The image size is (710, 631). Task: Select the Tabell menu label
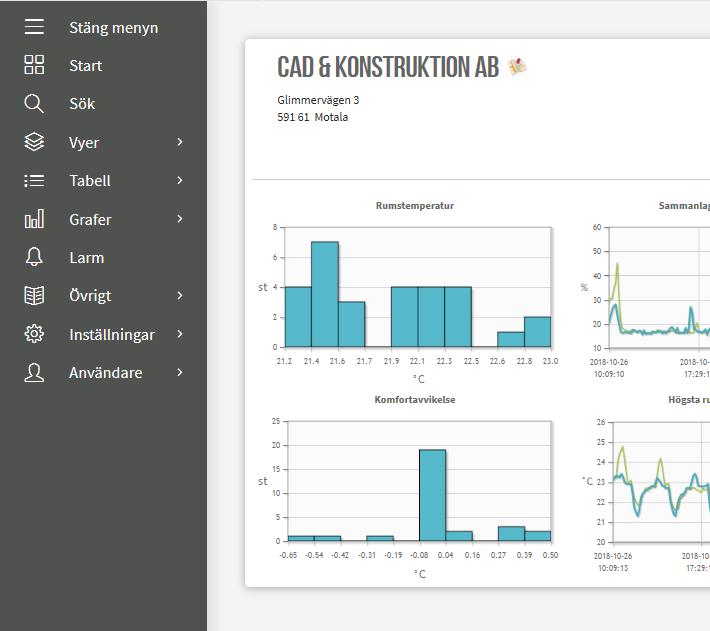tap(90, 181)
